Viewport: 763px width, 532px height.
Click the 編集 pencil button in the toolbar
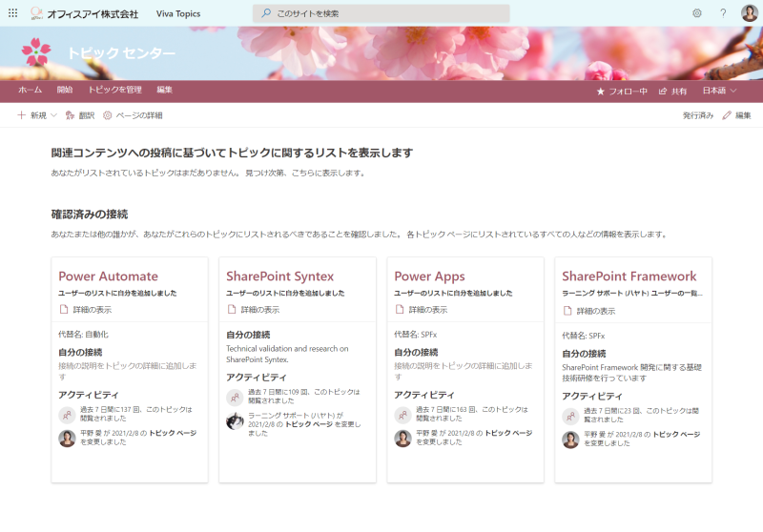click(736, 115)
